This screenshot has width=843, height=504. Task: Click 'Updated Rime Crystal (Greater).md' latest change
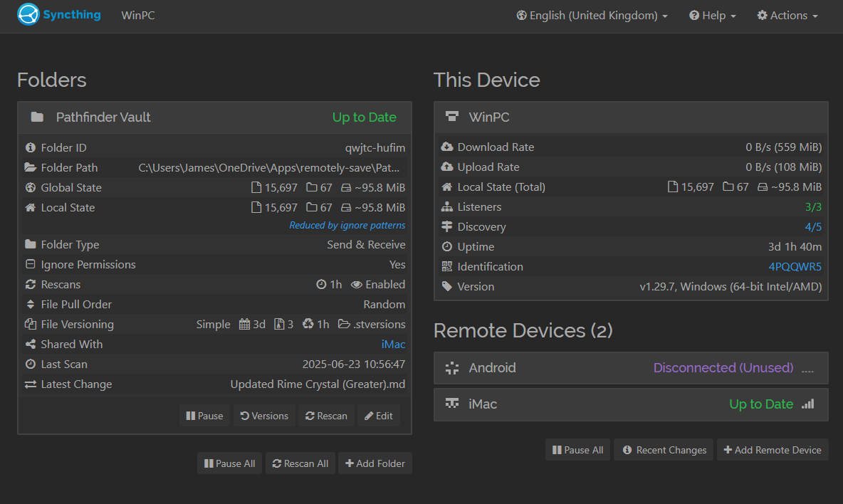point(318,384)
